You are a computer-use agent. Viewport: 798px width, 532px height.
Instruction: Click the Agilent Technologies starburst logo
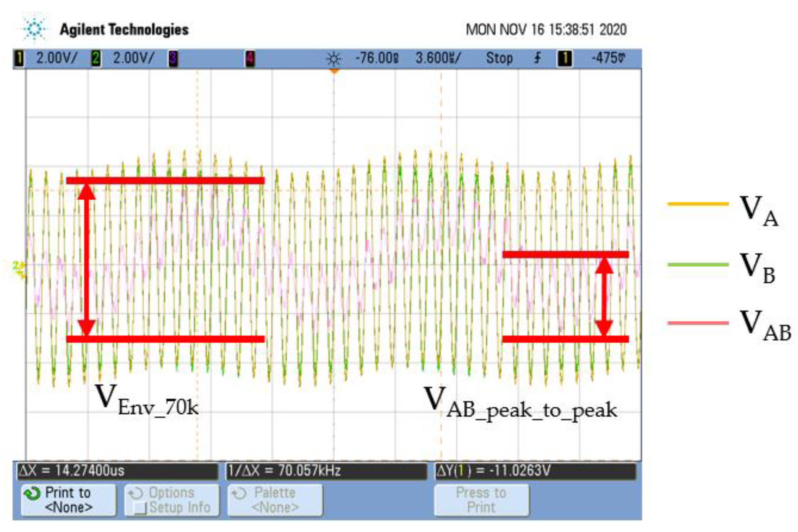(x=34, y=29)
